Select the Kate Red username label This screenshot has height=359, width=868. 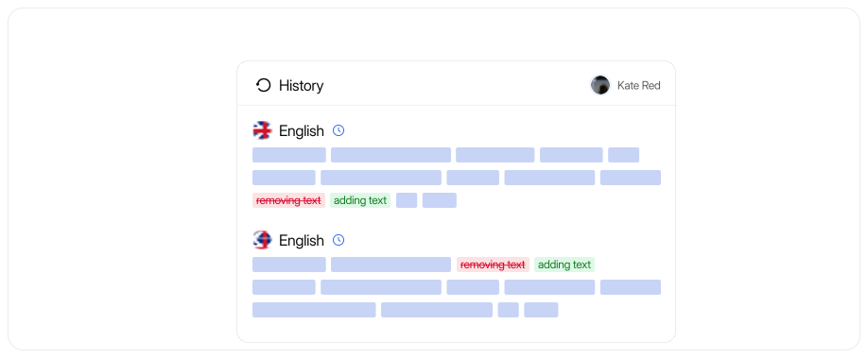(x=639, y=86)
